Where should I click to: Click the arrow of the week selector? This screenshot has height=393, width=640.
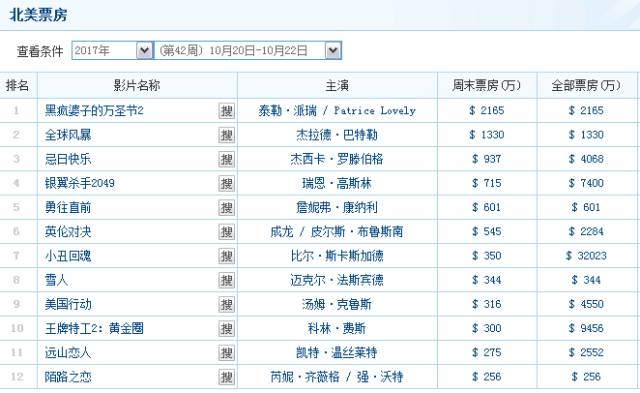coord(333,51)
